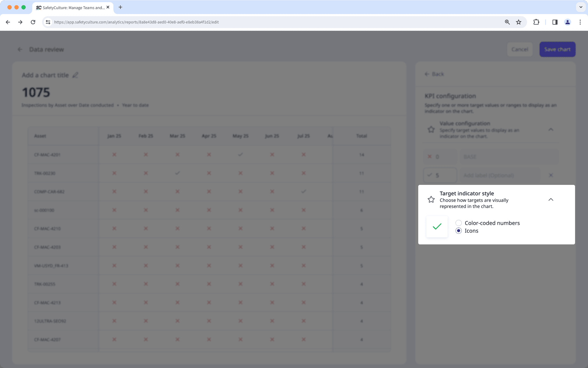Open the Chrome three-dot menu

tap(580, 22)
